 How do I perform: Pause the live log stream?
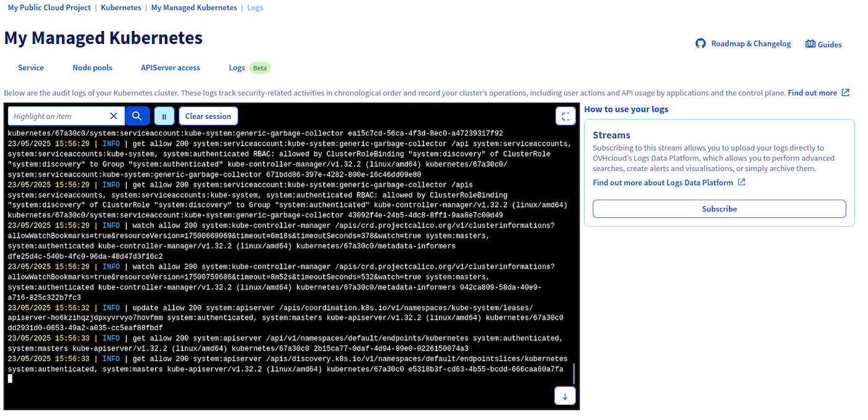click(x=164, y=116)
